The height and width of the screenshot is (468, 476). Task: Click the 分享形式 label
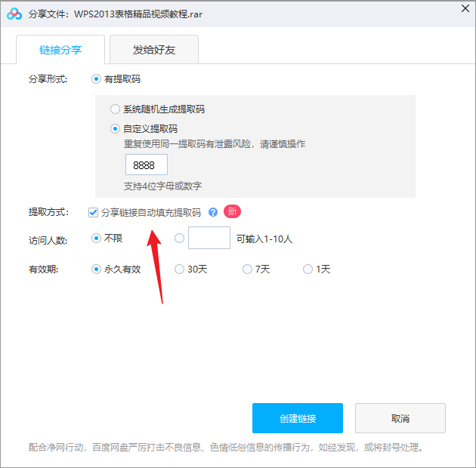pos(48,79)
